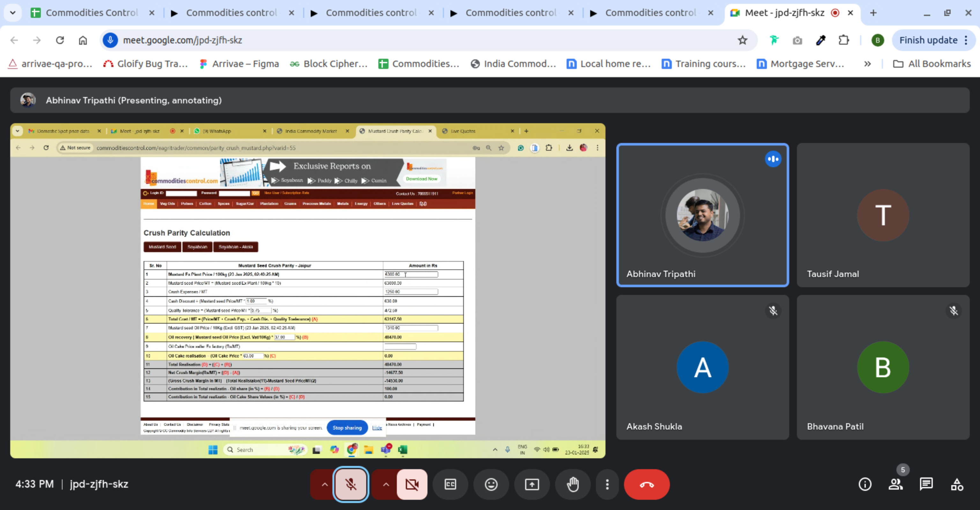The width and height of the screenshot is (980, 510).
Task: Click the meeting code jpd-zjfh-skz text
Action: coord(99,484)
